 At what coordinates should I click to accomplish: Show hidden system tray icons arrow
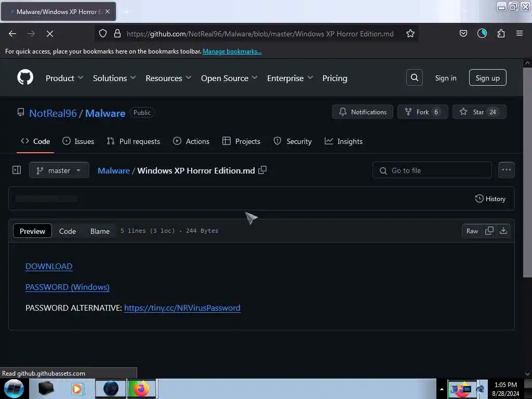(x=442, y=389)
